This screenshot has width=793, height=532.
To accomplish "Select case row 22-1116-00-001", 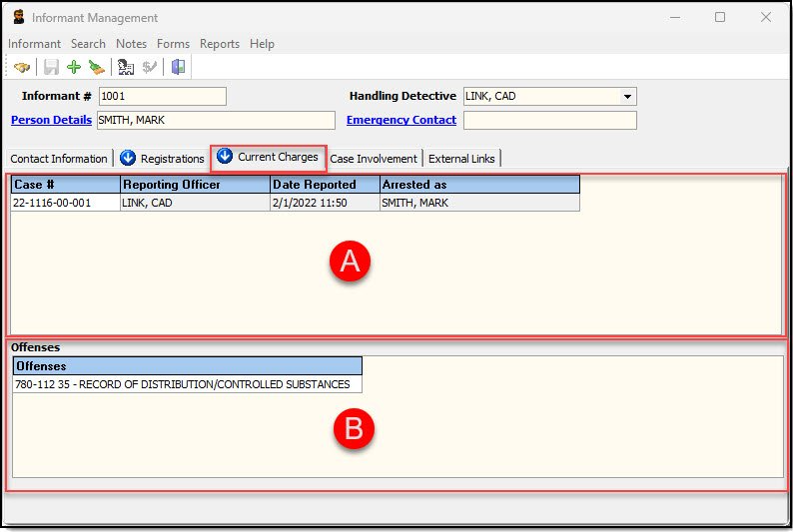I will [65, 202].
